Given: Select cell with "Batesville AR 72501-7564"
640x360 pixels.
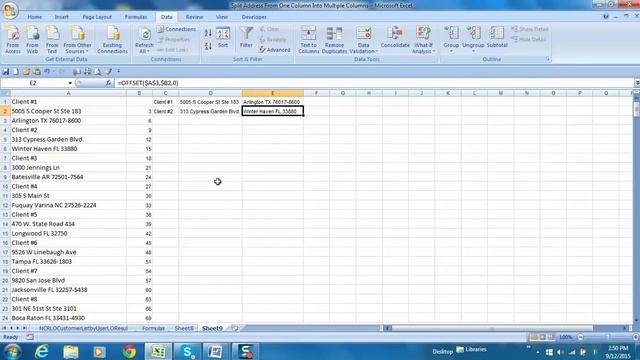Looking at the screenshot, I should (x=68, y=177).
